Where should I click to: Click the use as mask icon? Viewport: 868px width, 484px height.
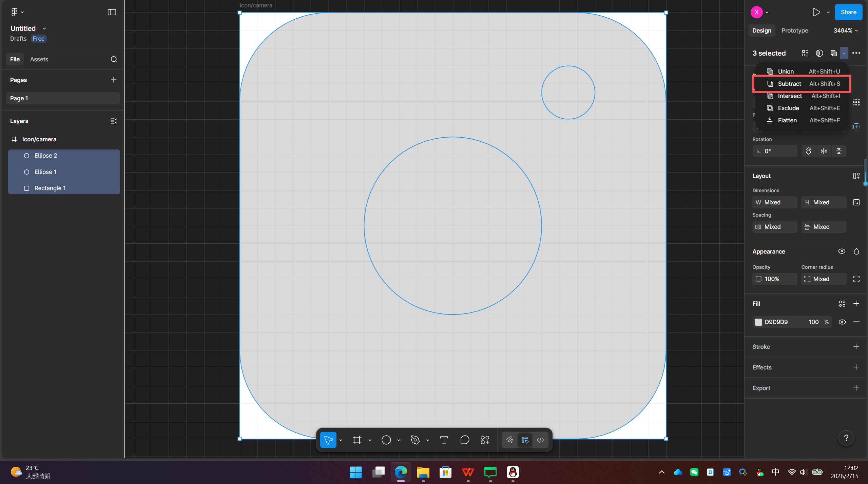click(x=819, y=53)
